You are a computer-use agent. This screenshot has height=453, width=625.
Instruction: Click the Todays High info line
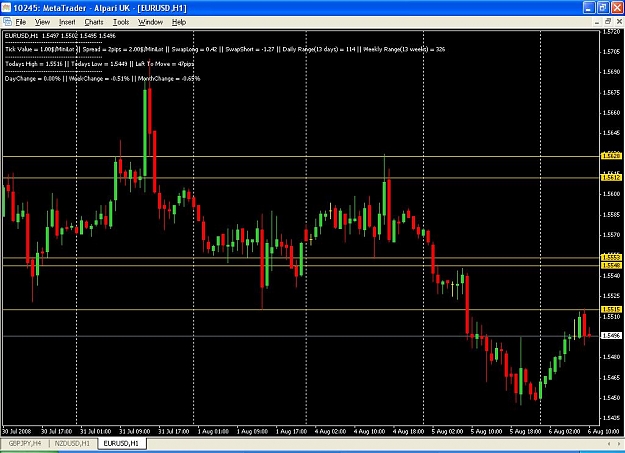[x=99, y=64]
